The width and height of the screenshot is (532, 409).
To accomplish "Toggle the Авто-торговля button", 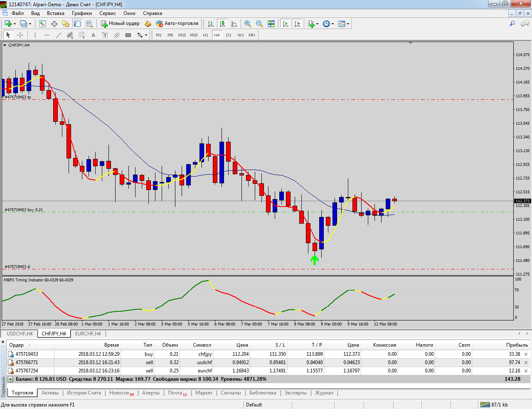I will point(177,24).
